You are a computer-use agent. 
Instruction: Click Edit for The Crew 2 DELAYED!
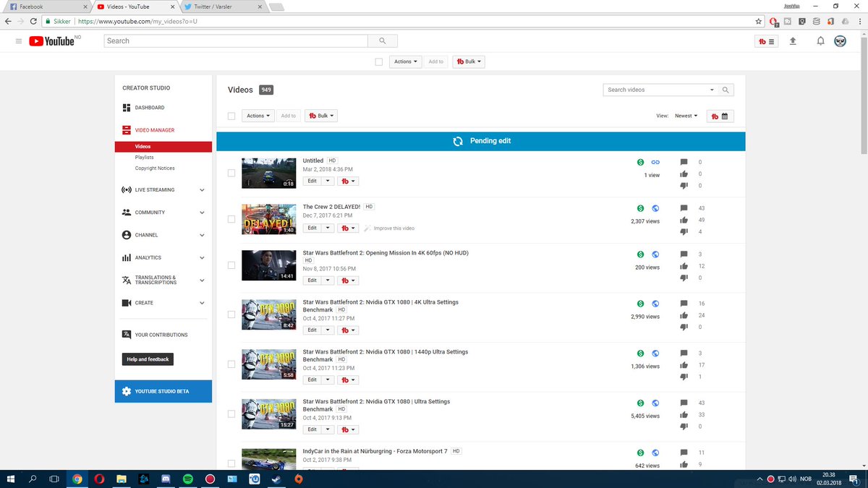[312, 228]
